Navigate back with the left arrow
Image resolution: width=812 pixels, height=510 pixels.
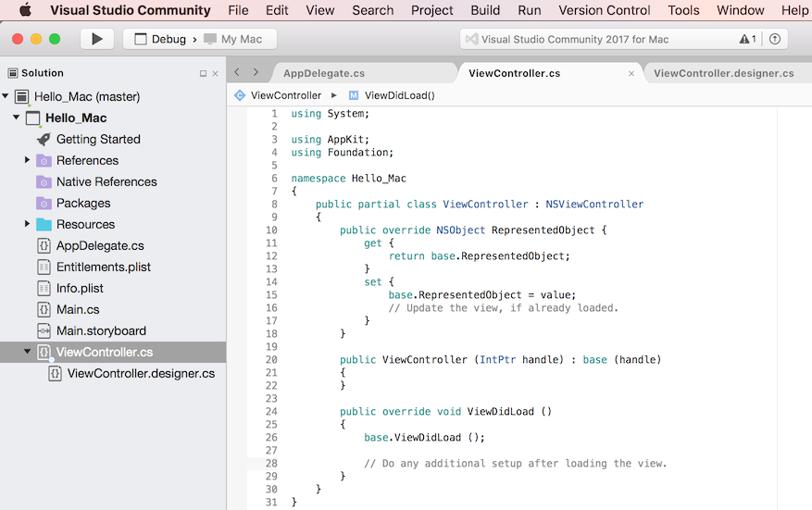point(237,72)
